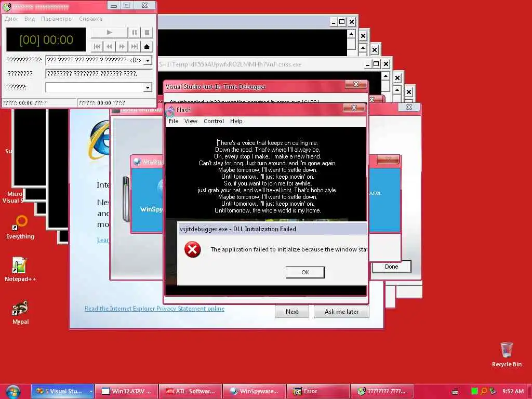This screenshot has width=532, height=399.
Task: Click the fast forward button in CD player
Action: pos(122,46)
